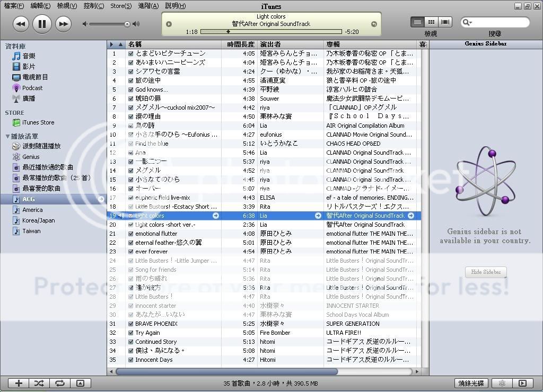The height and width of the screenshot is (392, 543).
Task: Switch to Cover Flow view
Action: point(445,22)
